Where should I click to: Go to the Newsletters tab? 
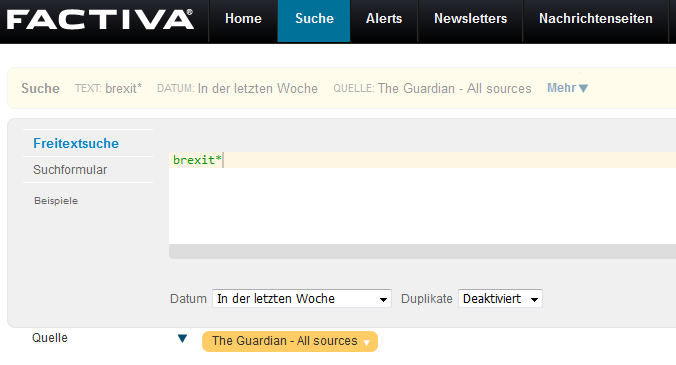click(x=470, y=19)
